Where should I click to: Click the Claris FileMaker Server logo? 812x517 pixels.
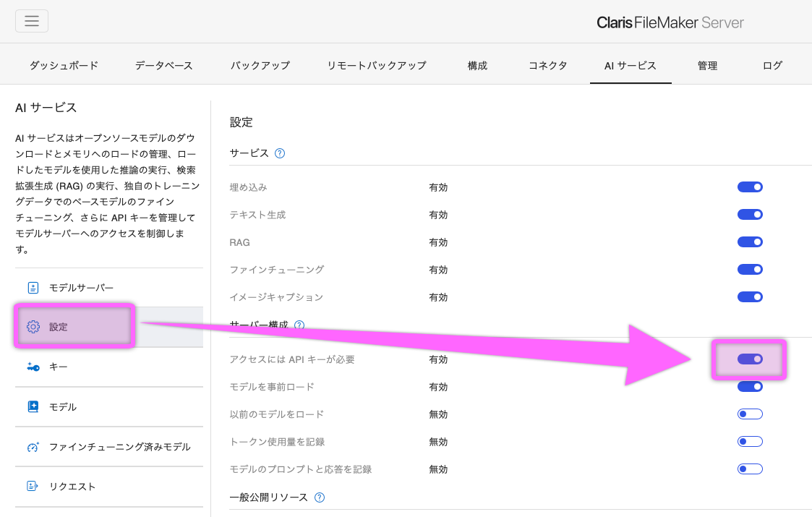(x=670, y=22)
